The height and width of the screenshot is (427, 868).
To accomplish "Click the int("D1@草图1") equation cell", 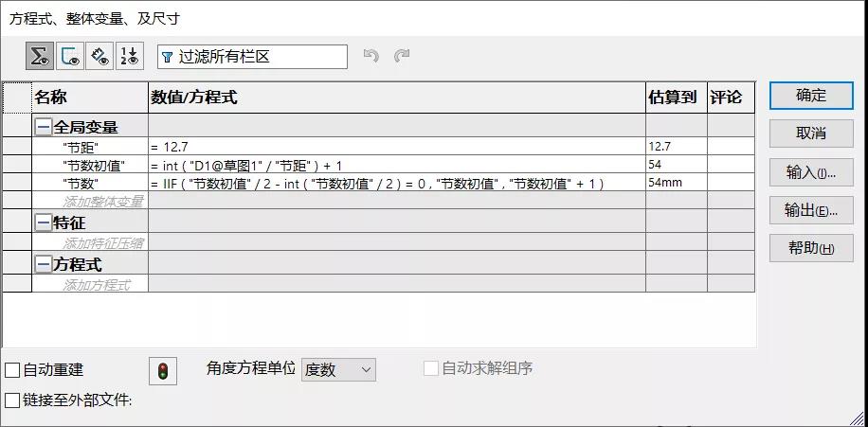I will pos(397,165).
